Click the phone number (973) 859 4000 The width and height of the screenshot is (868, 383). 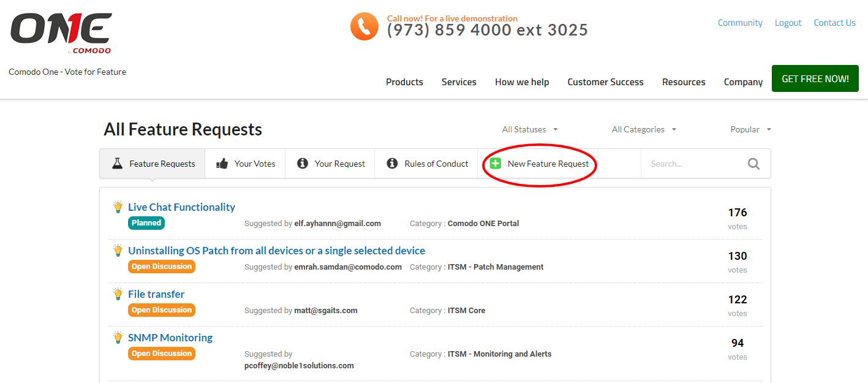pos(488,30)
